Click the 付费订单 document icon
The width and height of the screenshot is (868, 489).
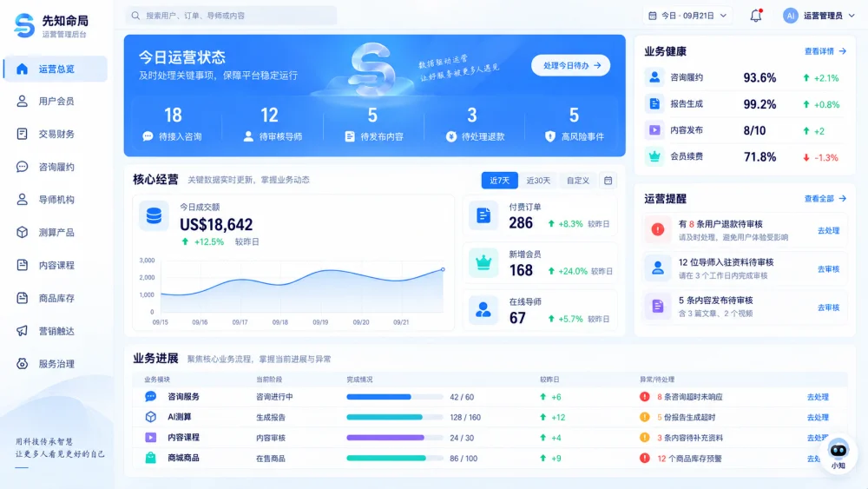[x=483, y=215]
